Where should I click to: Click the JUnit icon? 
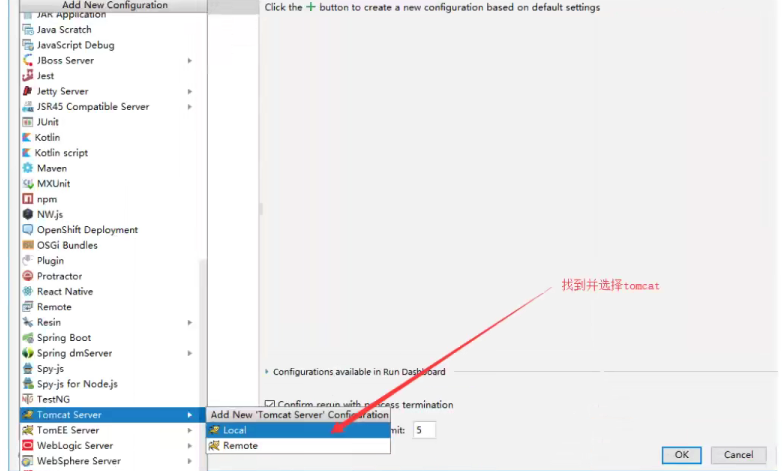click(x=28, y=122)
